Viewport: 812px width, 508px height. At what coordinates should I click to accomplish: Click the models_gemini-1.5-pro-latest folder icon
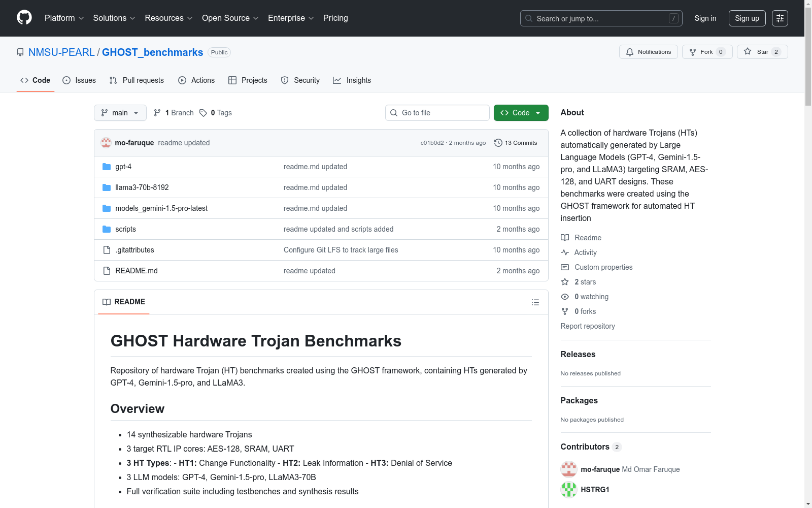coord(107,208)
